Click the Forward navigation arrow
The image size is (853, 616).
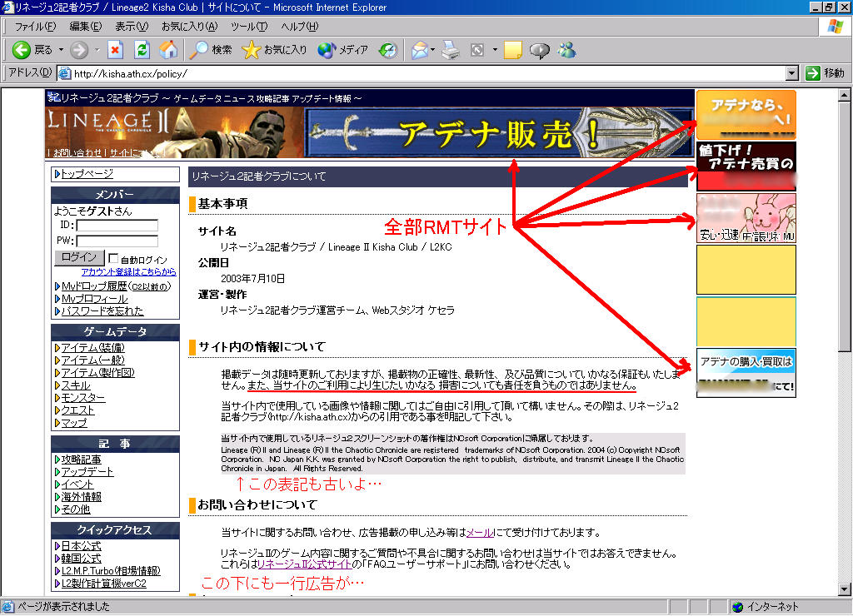79,50
